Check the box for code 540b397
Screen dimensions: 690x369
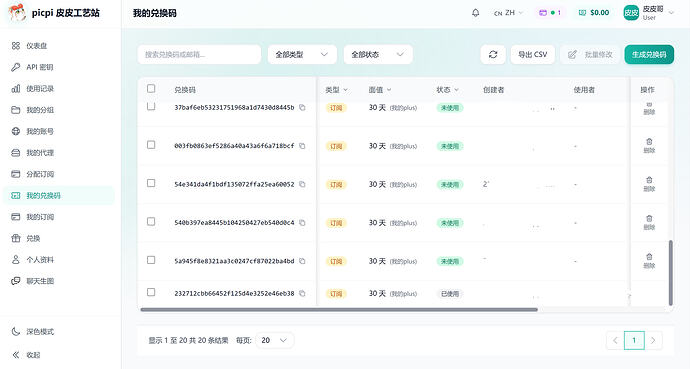point(151,221)
